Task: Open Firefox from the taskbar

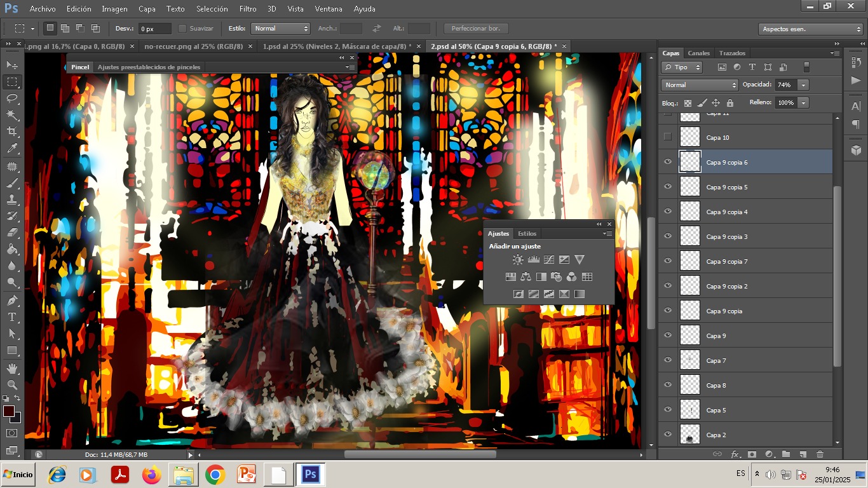Action: (x=151, y=475)
